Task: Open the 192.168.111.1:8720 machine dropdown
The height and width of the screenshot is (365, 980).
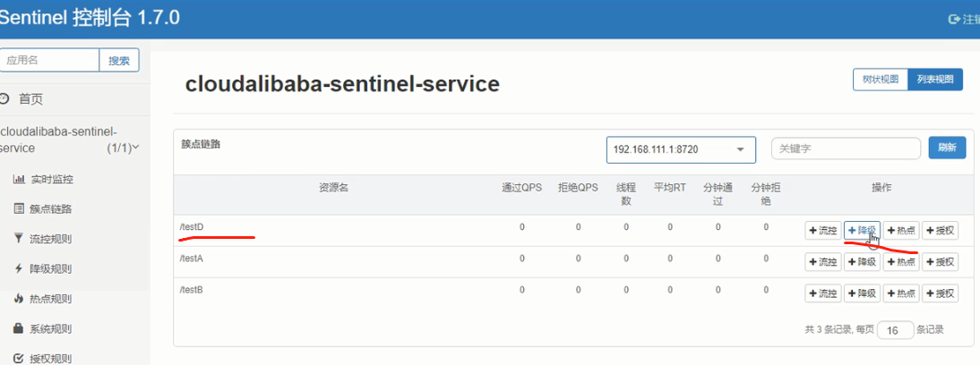Action: [681, 149]
